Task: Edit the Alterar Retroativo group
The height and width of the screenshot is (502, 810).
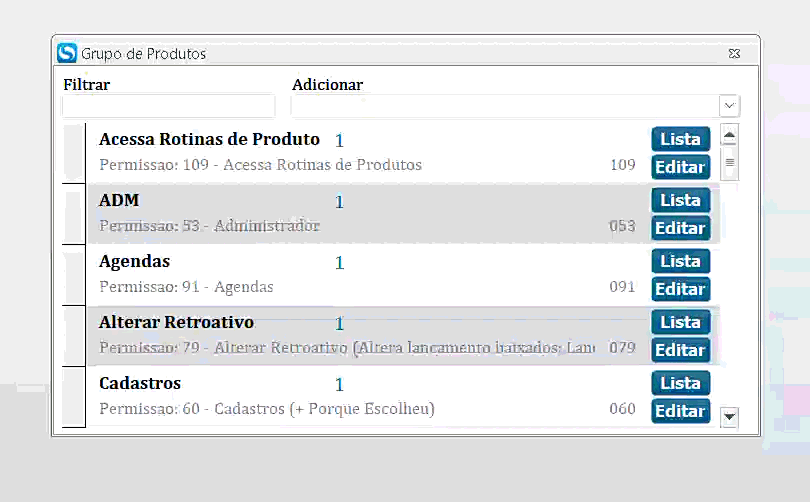Action: (680, 350)
